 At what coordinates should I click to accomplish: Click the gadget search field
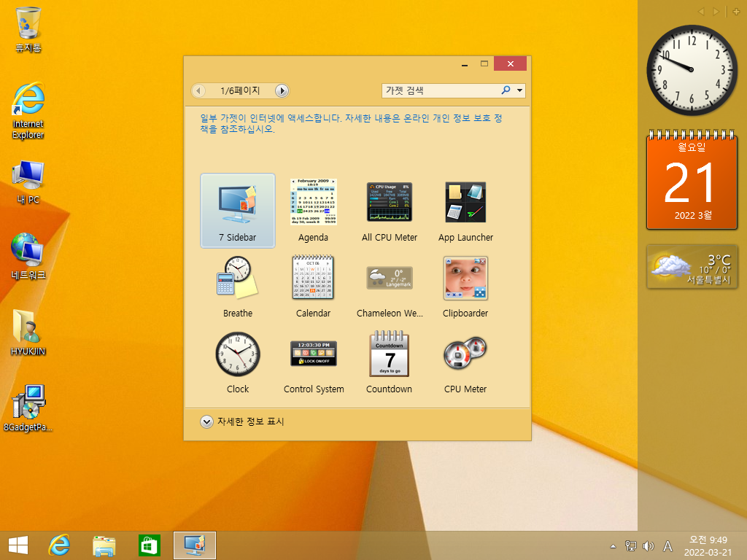[440, 90]
